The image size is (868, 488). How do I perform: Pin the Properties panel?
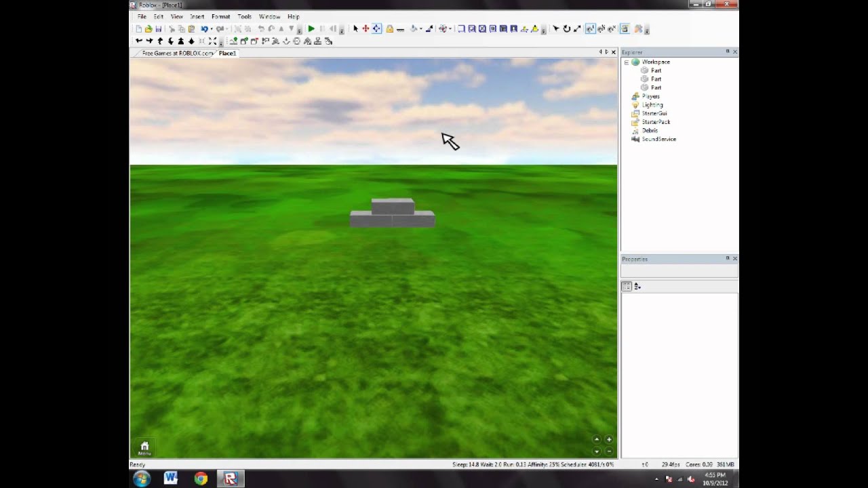pos(728,258)
